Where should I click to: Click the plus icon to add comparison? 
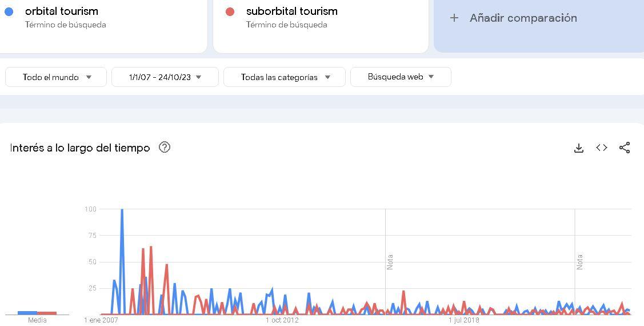point(454,18)
